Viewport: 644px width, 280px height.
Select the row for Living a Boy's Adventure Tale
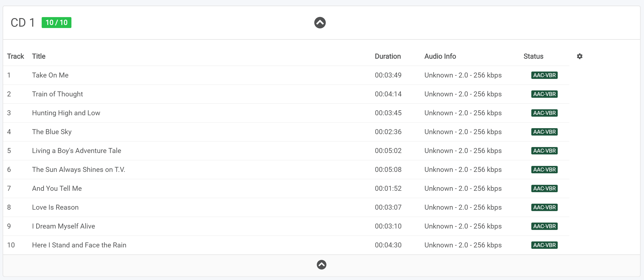(76, 150)
